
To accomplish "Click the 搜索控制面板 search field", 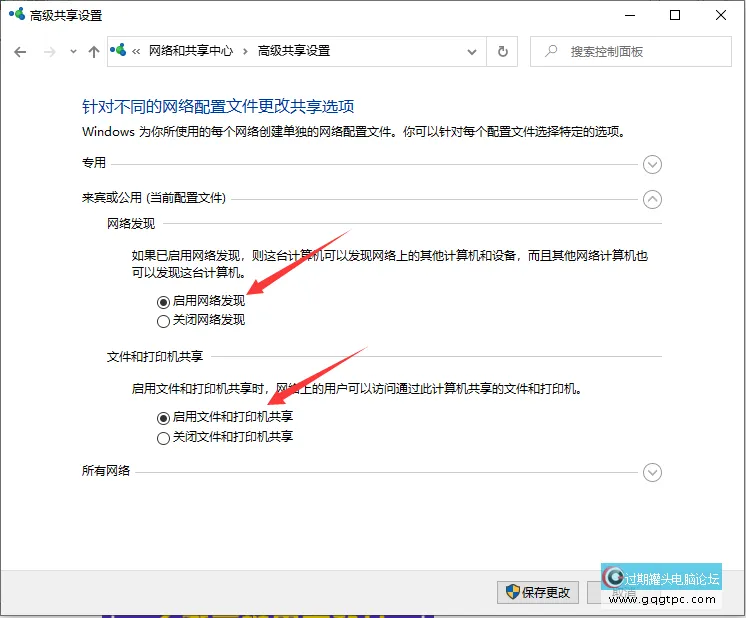I will 631,51.
